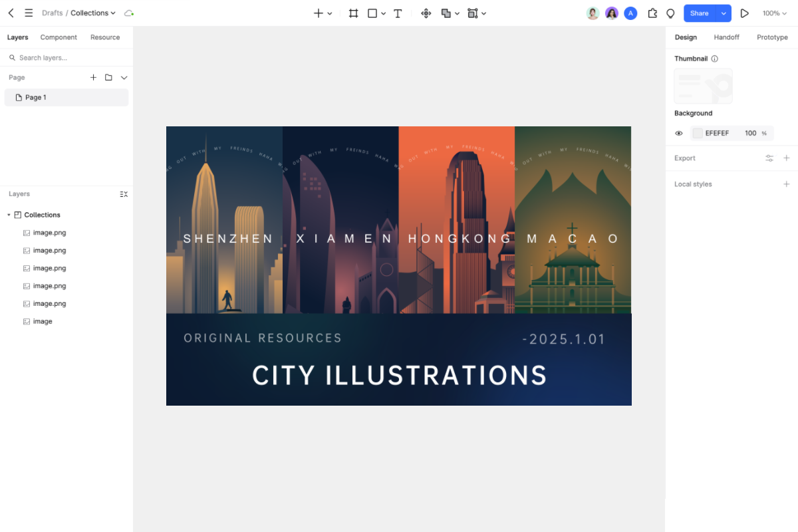
Task: Toggle Background visibility eye icon
Action: 679,133
